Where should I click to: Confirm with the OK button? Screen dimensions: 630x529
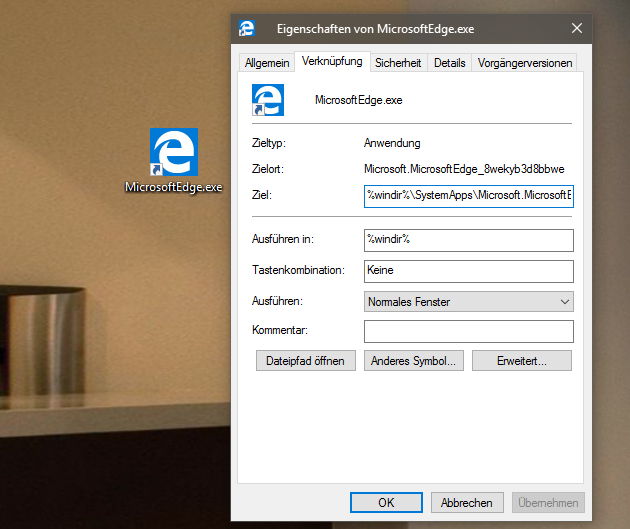tap(386, 502)
